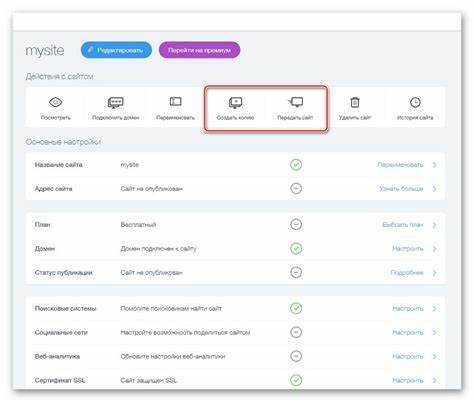The width and height of the screenshot is (474, 402).
Task: Click the purple Перейти на премиум button
Action: pos(199,50)
